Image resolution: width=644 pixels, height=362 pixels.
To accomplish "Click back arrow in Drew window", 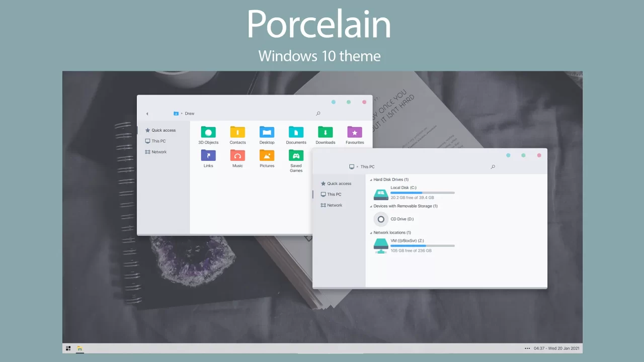I will tap(147, 114).
